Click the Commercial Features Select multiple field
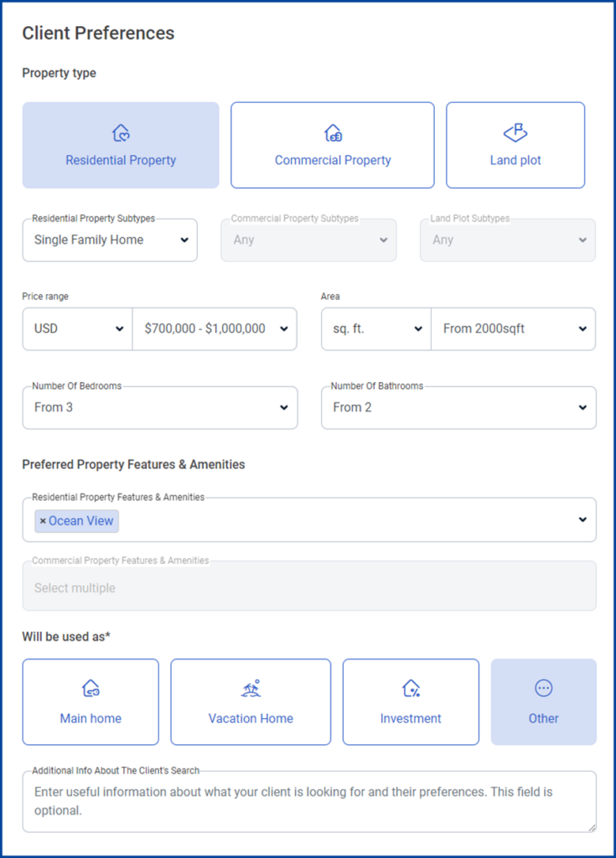 309,586
